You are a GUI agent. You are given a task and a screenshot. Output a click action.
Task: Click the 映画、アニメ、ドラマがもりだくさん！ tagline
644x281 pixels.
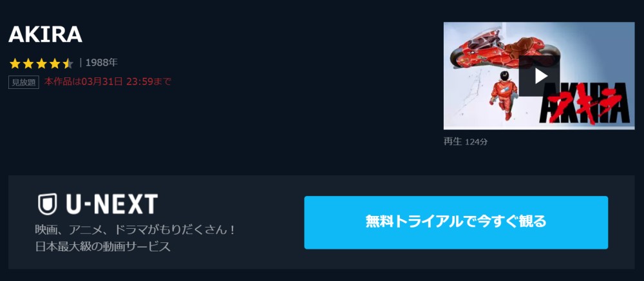point(135,229)
